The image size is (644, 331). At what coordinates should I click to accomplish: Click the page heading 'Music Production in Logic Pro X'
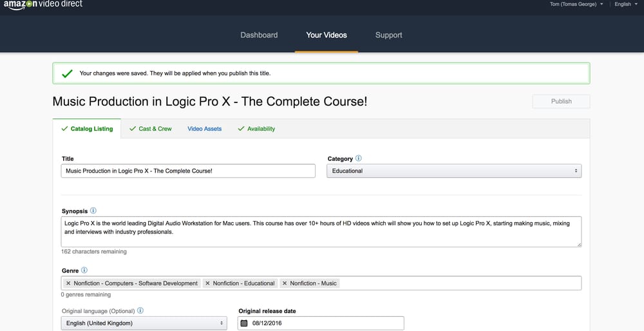[x=210, y=102]
